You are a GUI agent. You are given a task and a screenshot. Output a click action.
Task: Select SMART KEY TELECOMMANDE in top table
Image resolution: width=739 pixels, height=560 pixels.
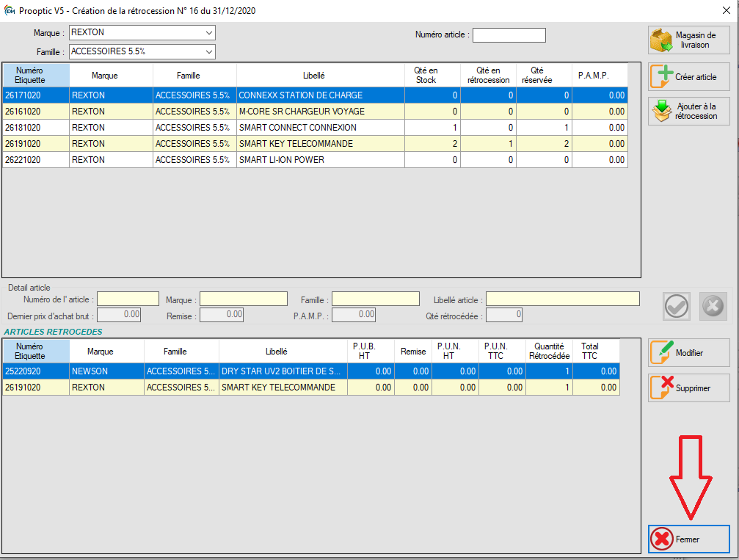coord(315,144)
